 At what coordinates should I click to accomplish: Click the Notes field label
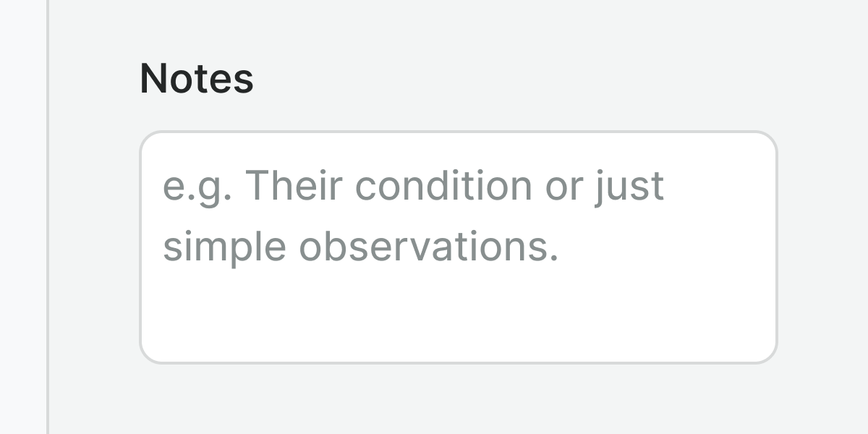coord(196,78)
